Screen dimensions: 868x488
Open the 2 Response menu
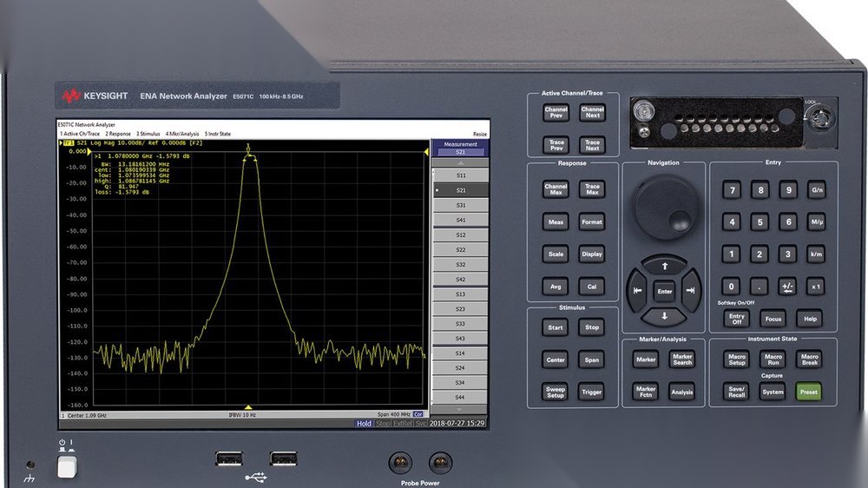point(118,134)
